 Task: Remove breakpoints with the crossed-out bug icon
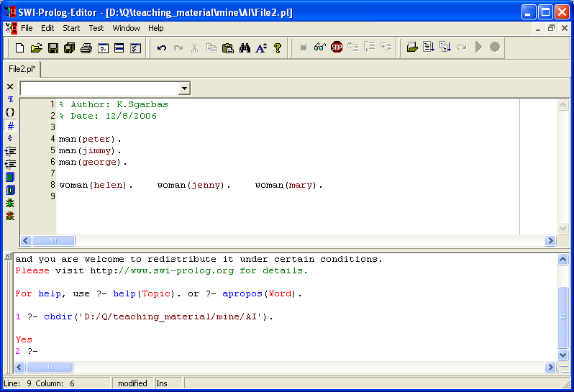10,216
